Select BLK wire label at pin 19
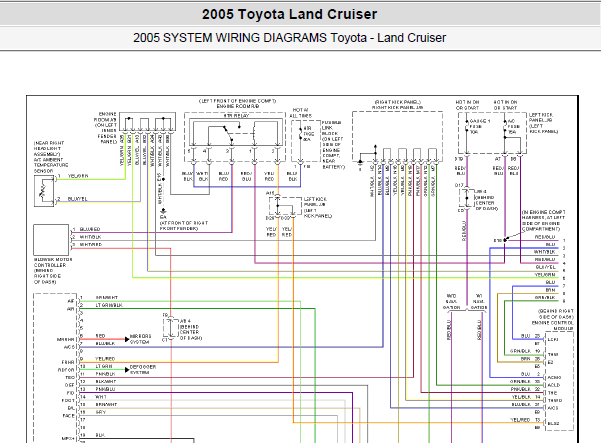The height and width of the screenshot is (443, 601). pos(100,435)
